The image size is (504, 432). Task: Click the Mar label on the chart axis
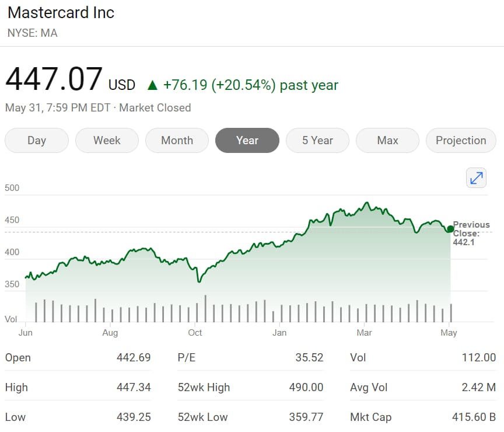coord(364,333)
